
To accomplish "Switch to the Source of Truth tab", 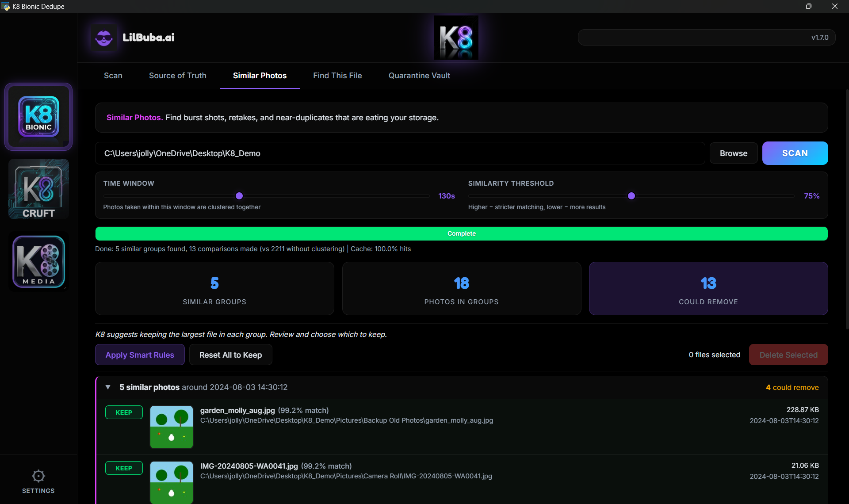I will coord(177,76).
